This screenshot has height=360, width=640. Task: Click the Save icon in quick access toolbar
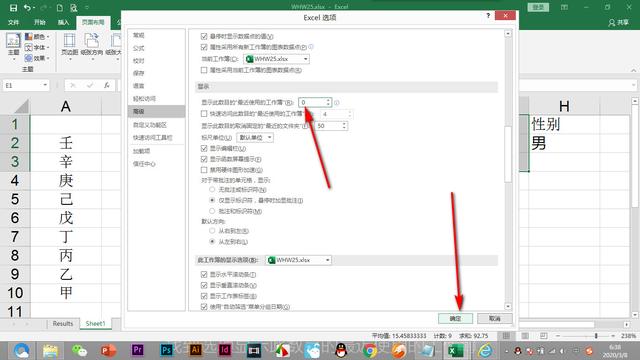point(13,8)
